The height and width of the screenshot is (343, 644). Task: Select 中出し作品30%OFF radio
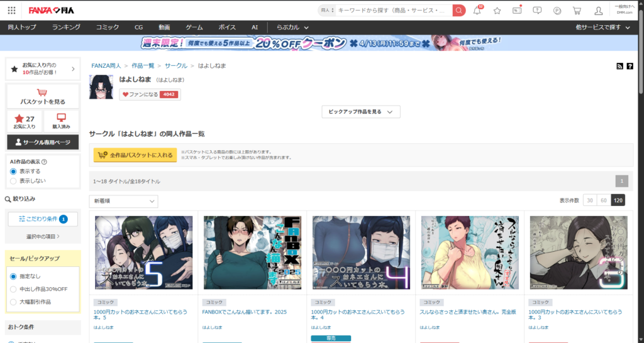(x=13, y=289)
